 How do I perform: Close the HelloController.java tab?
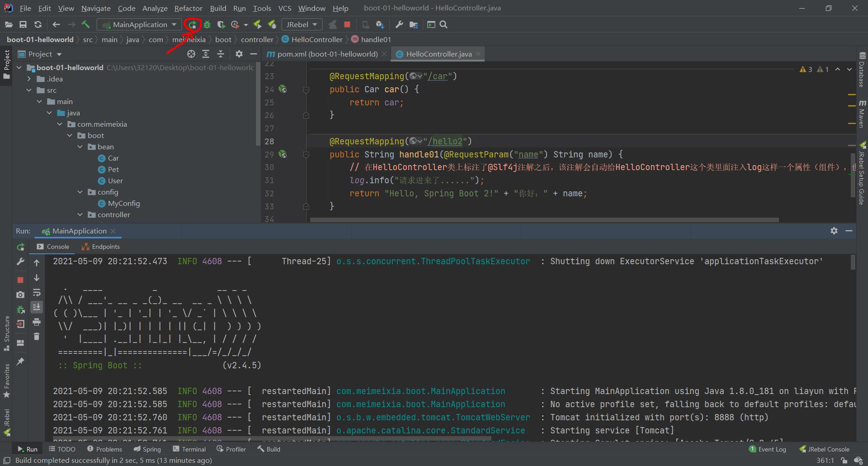point(478,54)
